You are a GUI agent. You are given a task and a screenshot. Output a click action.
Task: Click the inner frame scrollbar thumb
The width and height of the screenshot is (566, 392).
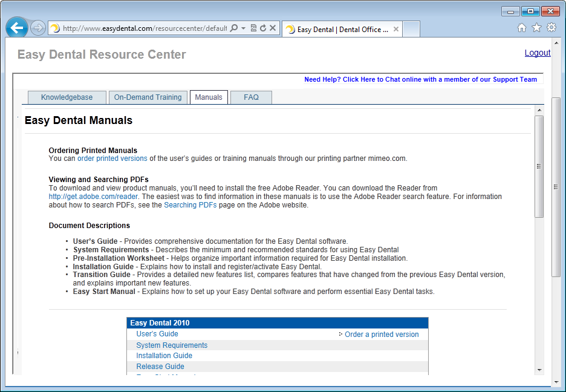click(539, 166)
